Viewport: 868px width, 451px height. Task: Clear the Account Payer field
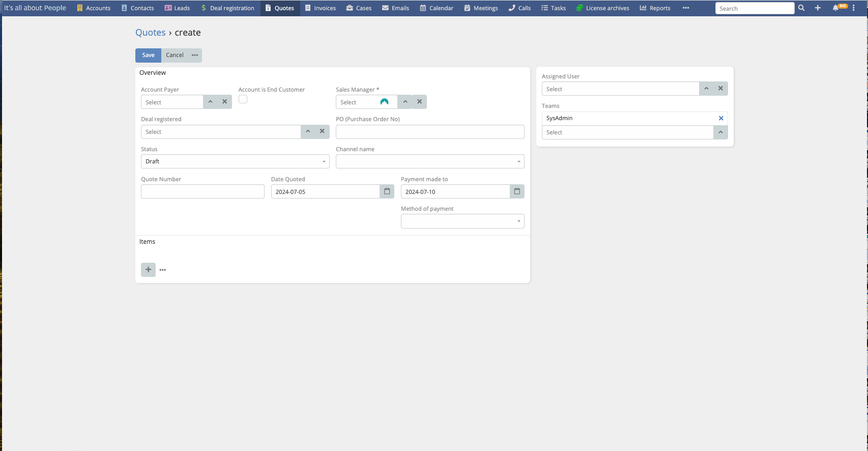(224, 102)
